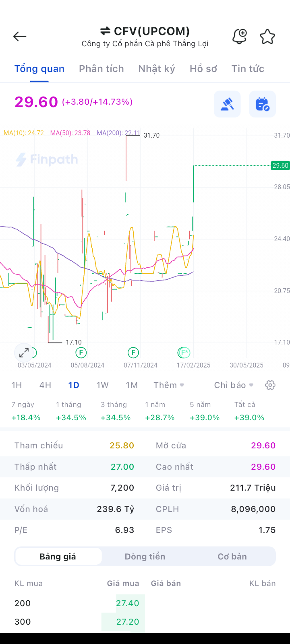Viewport: 290px width, 644px height.
Task: Tap the green 29.60 price tag on axis
Action: pos(280,165)
